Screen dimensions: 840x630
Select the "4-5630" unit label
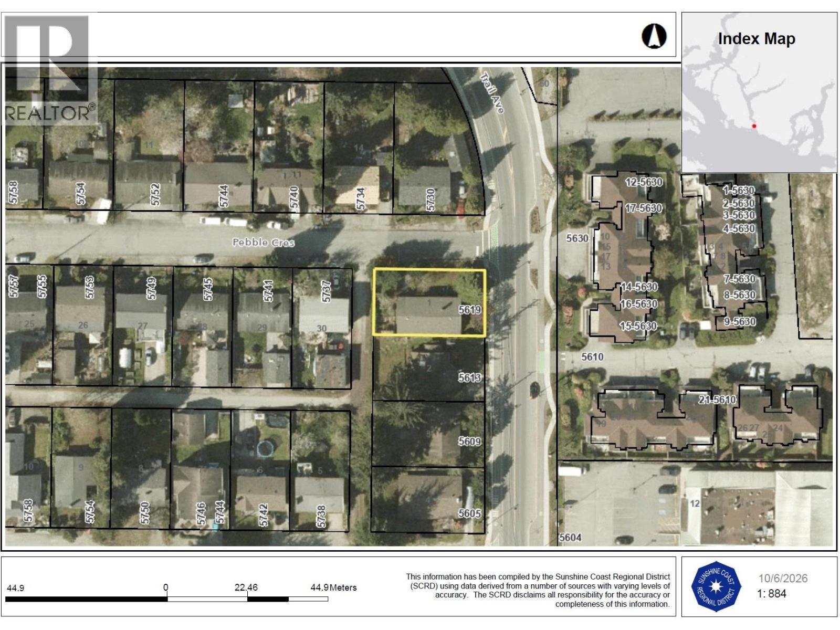(739, 228)
